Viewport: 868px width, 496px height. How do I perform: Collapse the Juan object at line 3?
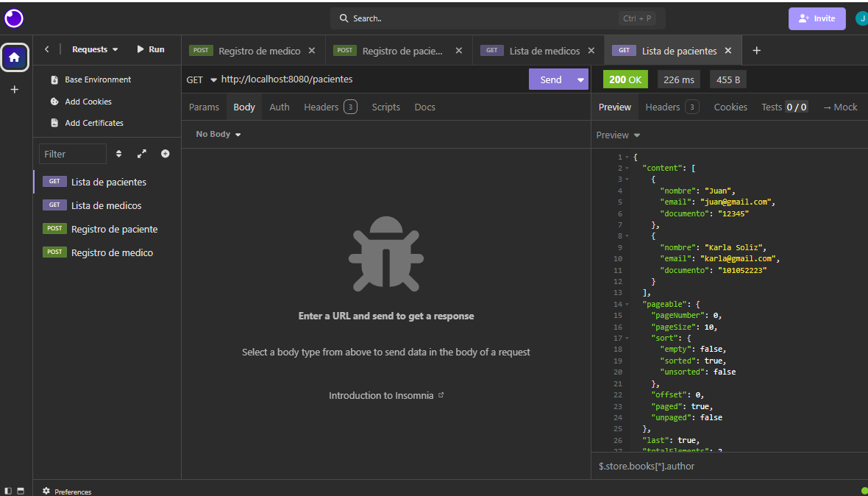click(x=627, y=180)
